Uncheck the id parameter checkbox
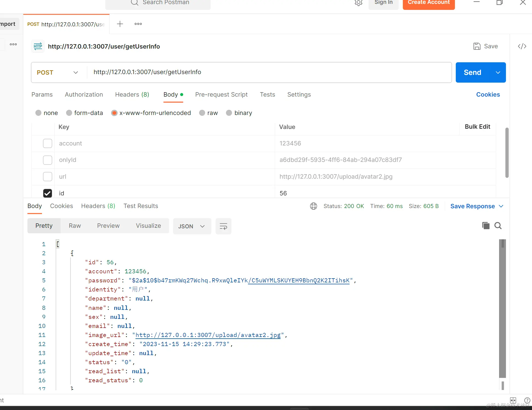Viewport: 532px width, 410px height. (47, 193)
